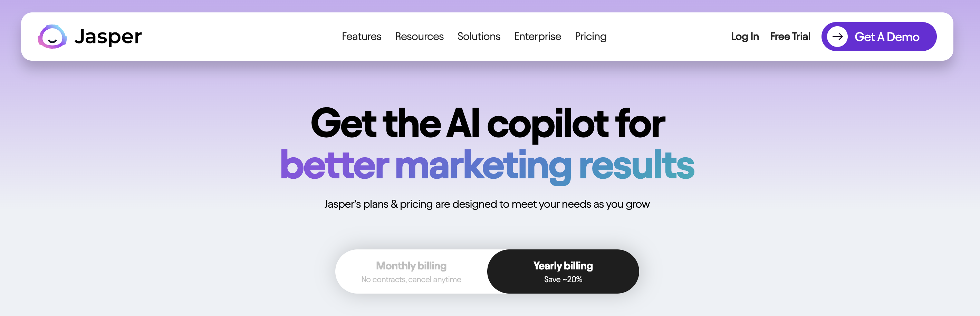
Task: Click the gradient 'better marketing results' text
Action: click(487, 165)
